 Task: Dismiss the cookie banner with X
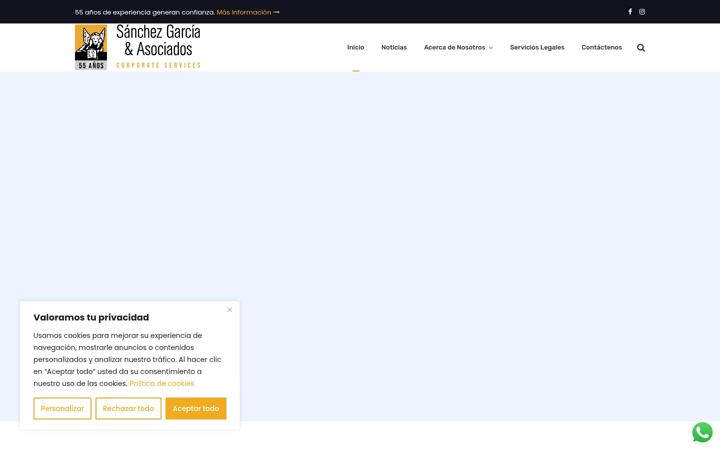coord(230,310)
